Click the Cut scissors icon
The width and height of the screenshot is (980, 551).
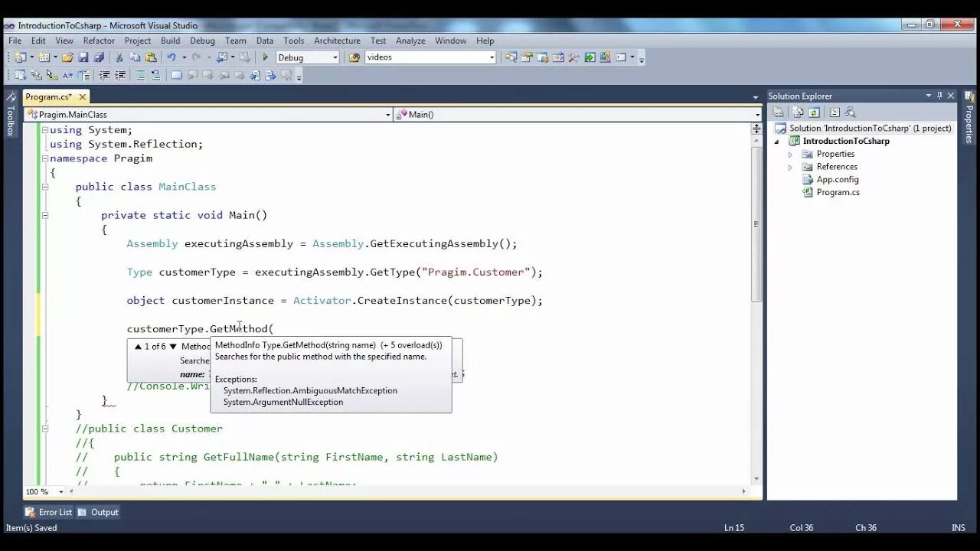119,57
